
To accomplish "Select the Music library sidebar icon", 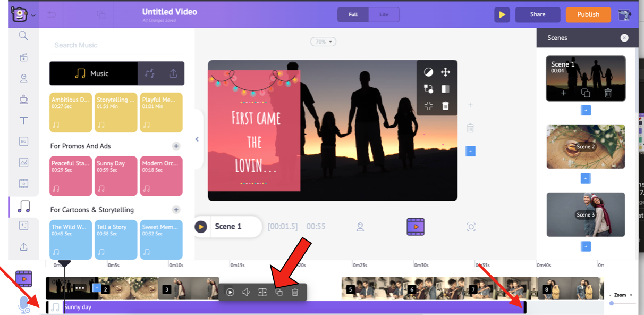I will click(x=23, y=206).
